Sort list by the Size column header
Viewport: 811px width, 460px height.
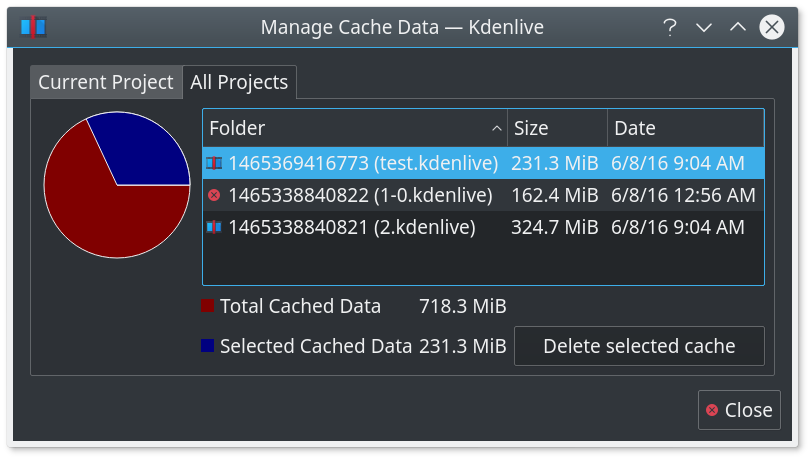click(x=558, y=128)
